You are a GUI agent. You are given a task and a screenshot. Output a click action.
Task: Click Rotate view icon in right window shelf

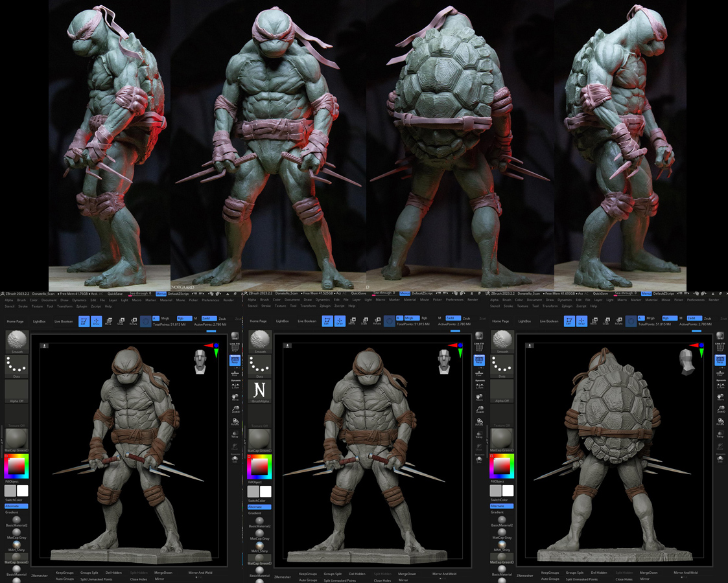[x=720, y=422]
